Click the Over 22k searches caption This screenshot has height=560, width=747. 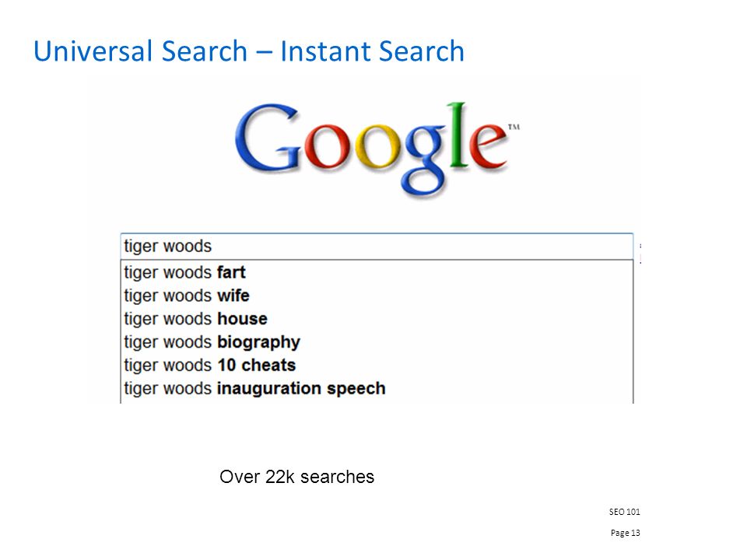click(x=296, y=477)
